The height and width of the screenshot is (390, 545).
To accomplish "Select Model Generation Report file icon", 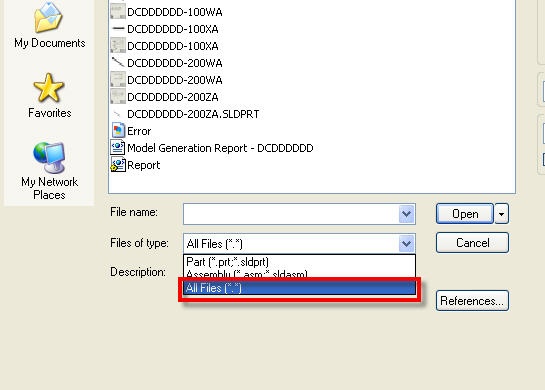I will [x=117, y=148].
